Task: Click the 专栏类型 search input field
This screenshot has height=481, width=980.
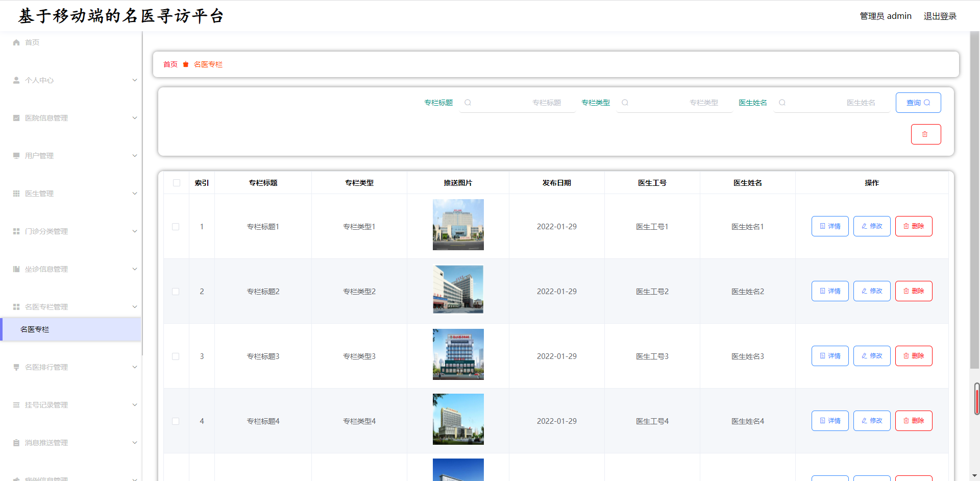Action: click(675, 103)
